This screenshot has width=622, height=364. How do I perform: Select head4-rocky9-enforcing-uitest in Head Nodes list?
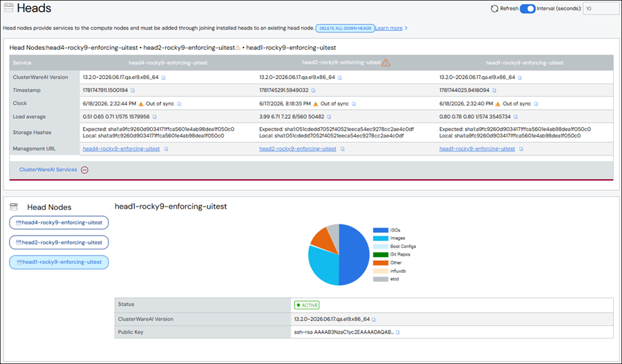pos(59,223)
